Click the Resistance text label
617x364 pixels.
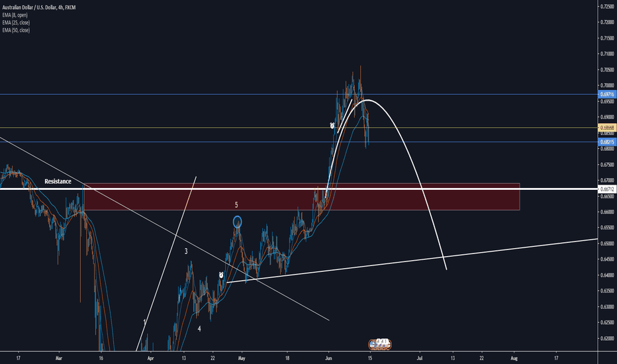[58, 181]
